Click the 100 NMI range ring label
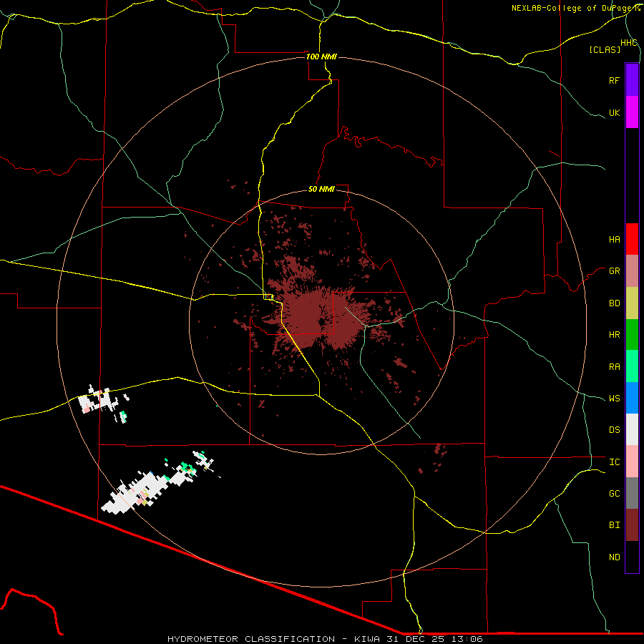The image size is (644, 644). (x=321, y=57)
